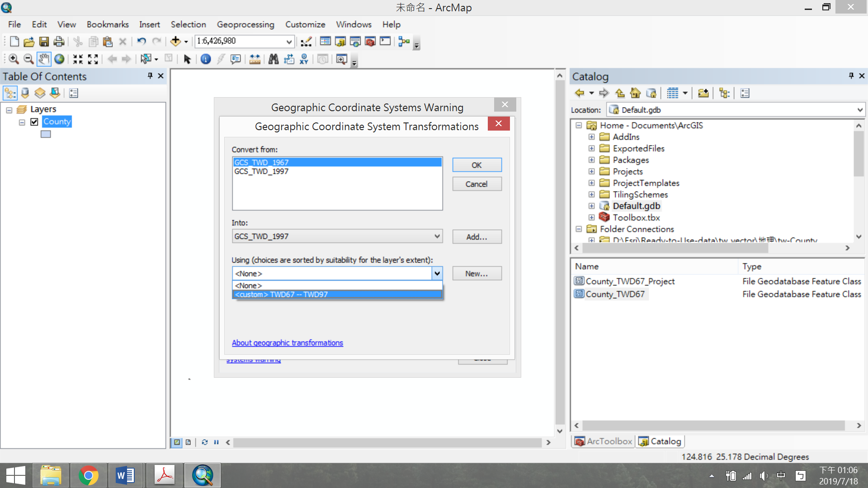Click Cancel in transformations dialog
The height and width of the screenshot is (488, 868).
pyautogui.click(x=477, y=184)
